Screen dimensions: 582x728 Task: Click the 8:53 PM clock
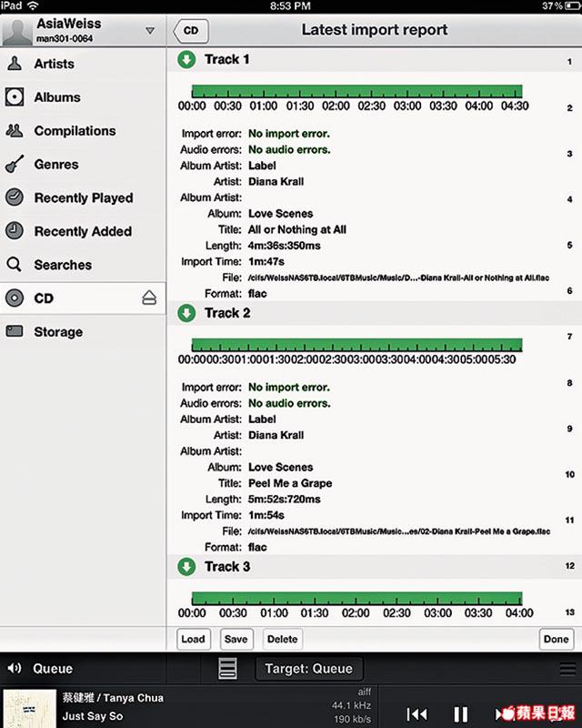click(x=290, y=6)
